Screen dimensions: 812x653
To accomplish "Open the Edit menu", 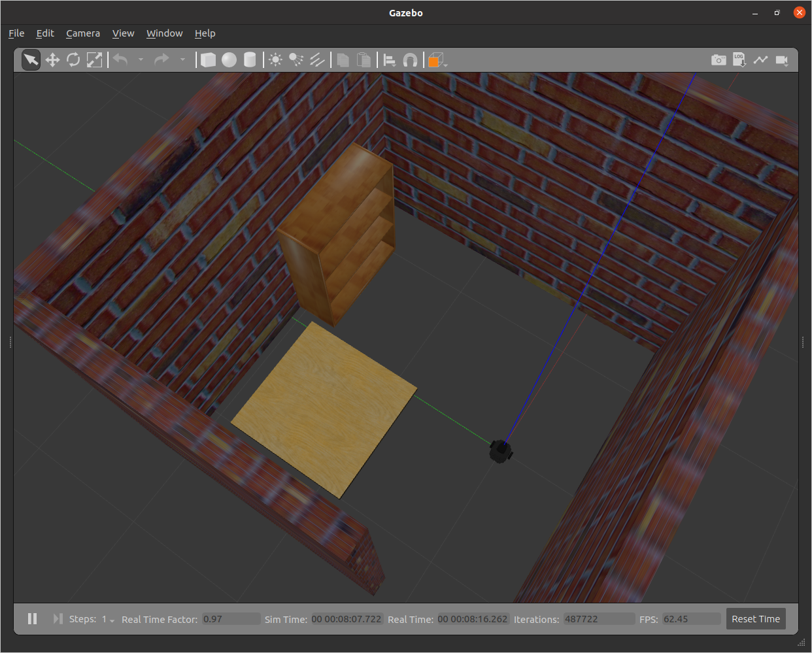I will click(x=45, y=33).
